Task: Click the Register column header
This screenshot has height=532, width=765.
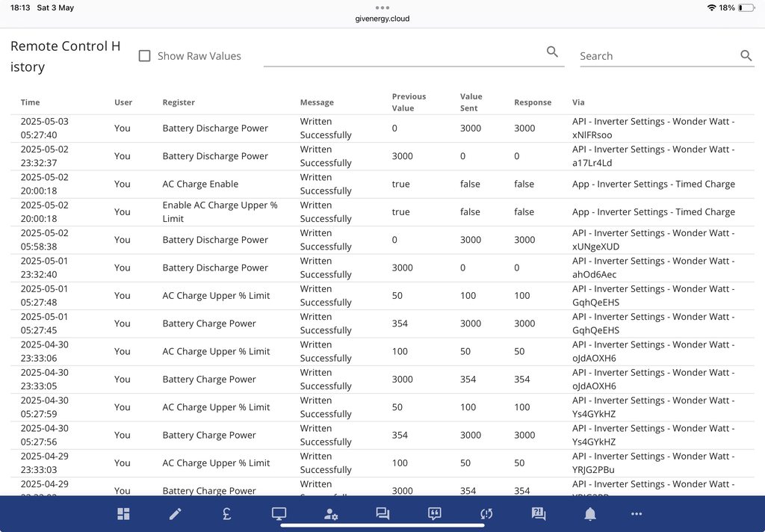Action: click(x=179, y=102)
